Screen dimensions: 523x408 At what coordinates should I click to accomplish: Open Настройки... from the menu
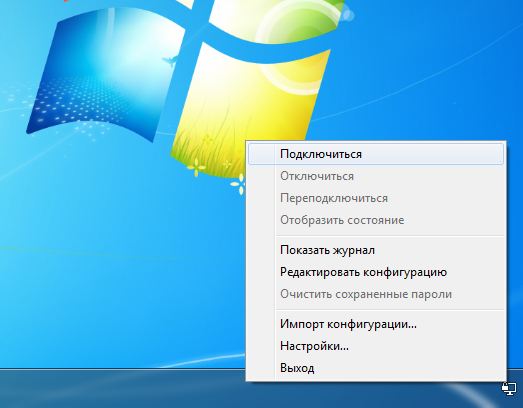376,346
